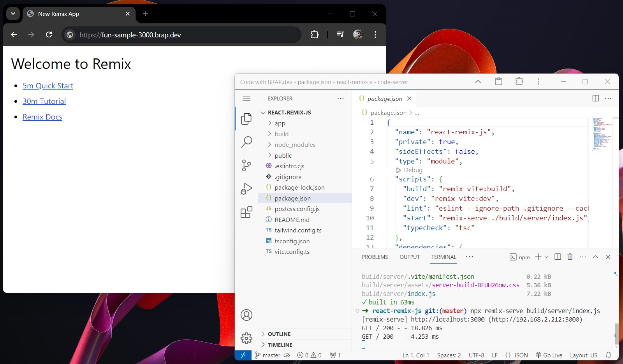The width and height of the screenshot is (623, 364).
Task: Open the Extensions view icon
Action: [246, 213]
